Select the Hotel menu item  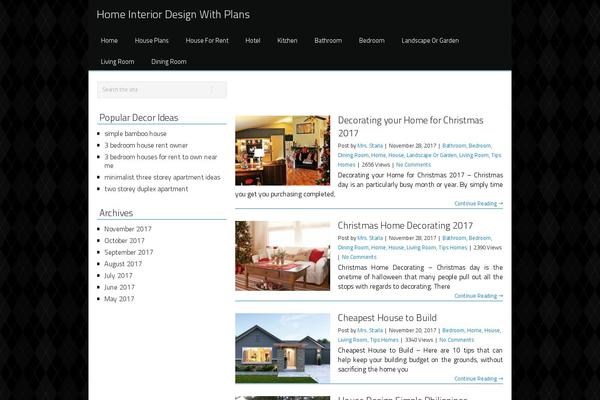[x=253, y=41]
